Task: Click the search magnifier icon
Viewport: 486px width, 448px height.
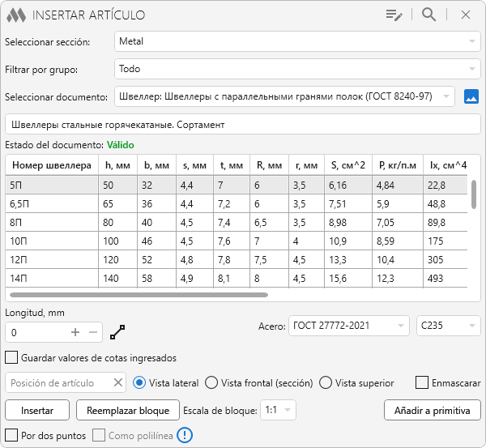Action: [429, 15]
